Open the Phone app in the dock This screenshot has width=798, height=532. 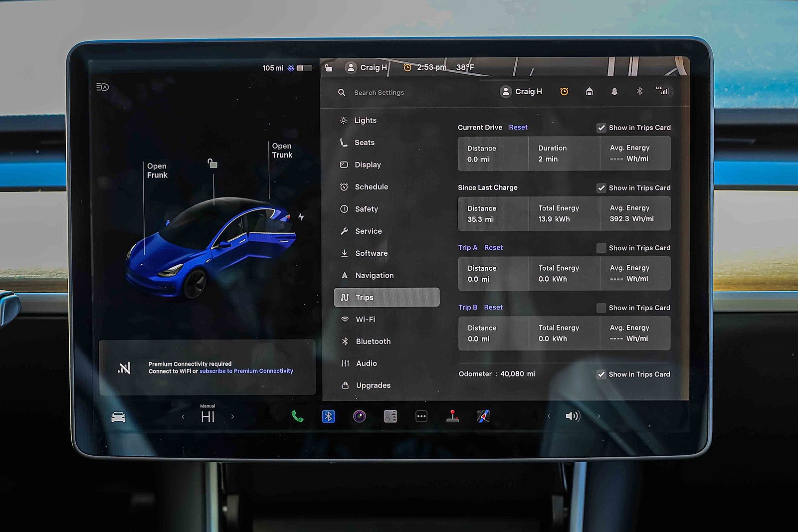(297, 416)
